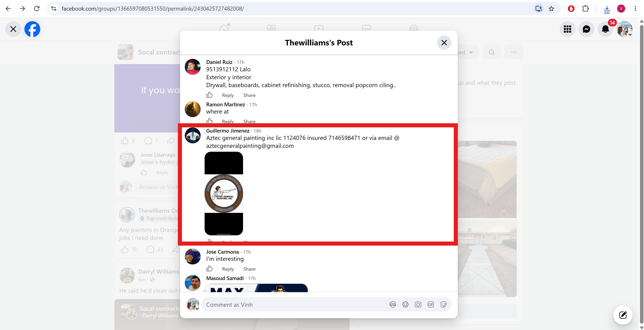
Task: Reply to Daniel Ruiz's comment
Action: point(228,95)
